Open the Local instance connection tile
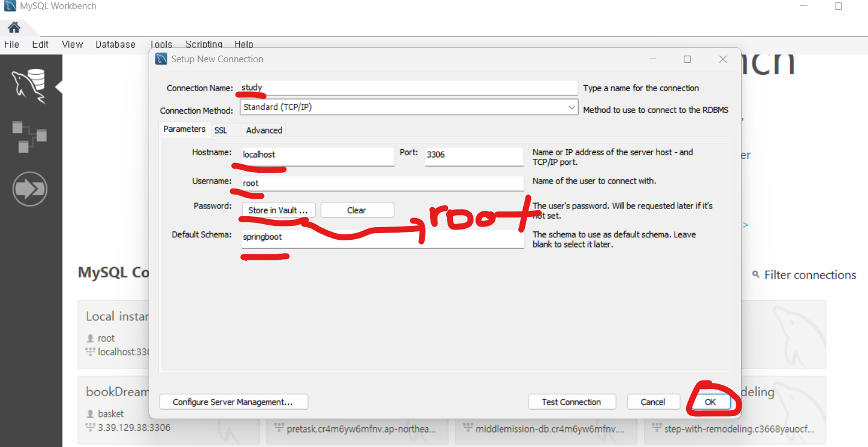 114,335
